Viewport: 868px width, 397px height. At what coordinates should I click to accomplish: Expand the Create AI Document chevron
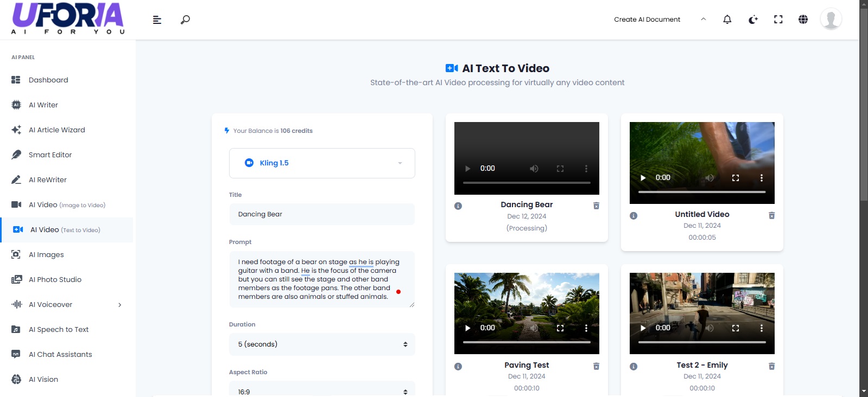[704, 19]
